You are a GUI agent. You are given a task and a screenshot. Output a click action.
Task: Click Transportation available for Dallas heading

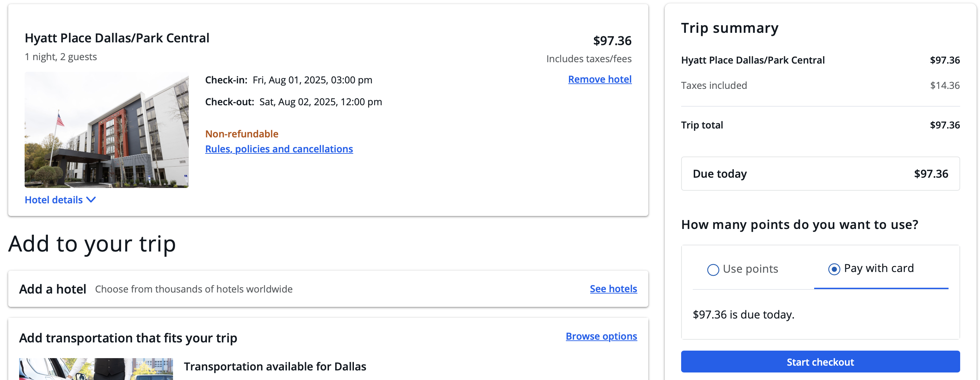[275, 366]
